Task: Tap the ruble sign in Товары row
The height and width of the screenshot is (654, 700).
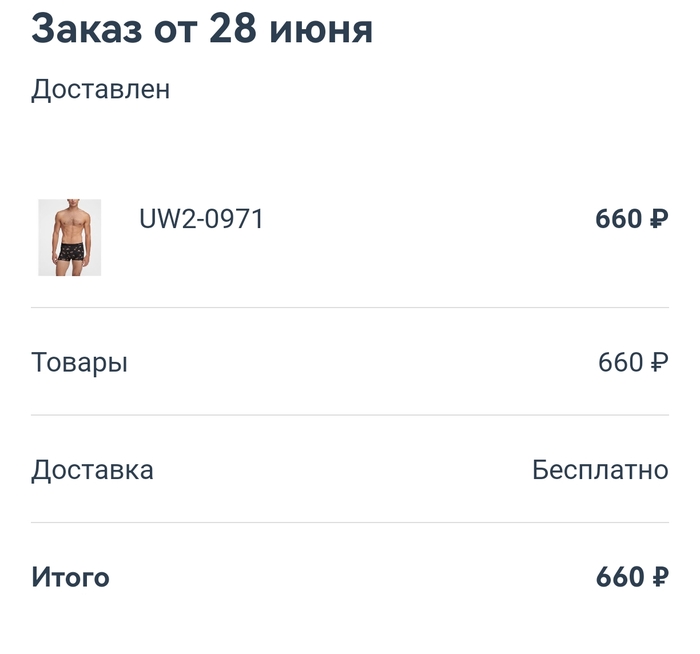Action: (660, 362)
